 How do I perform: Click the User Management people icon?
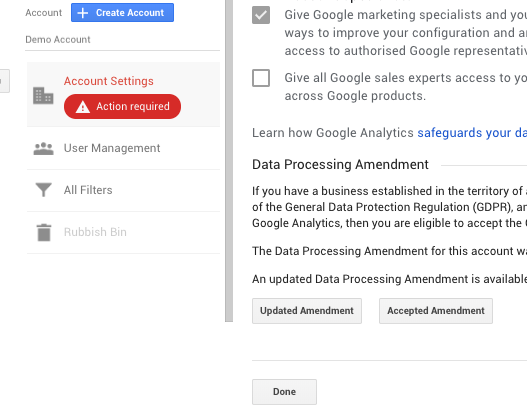coord(43,149)
